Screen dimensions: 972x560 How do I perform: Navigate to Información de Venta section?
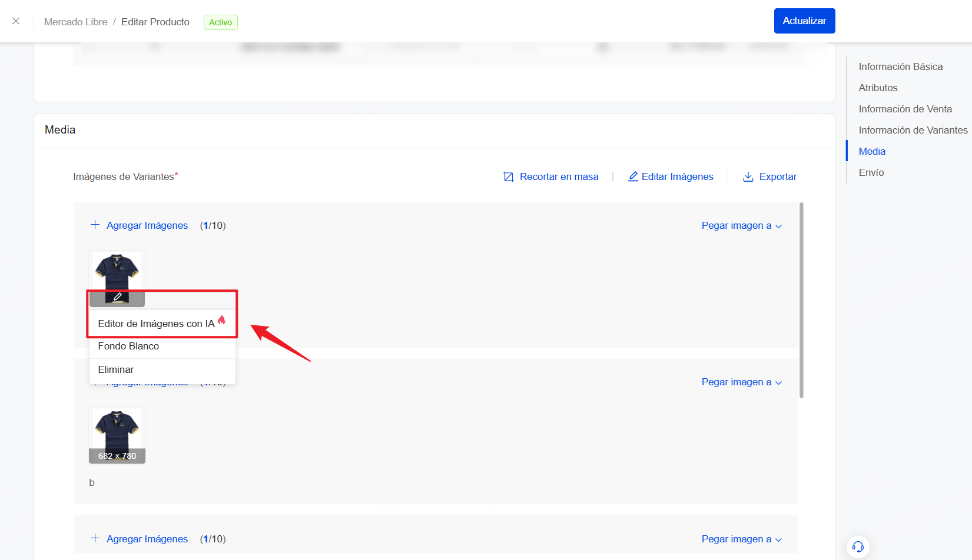point(905,109)
